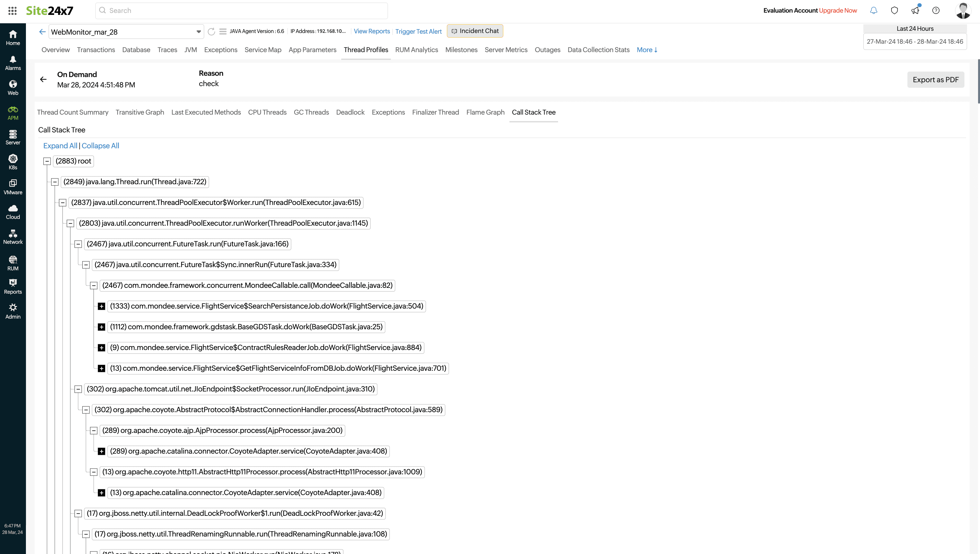Expand the BaseGDSTask.doWork node
980x554 pixels.
click(x=101, y=327)
